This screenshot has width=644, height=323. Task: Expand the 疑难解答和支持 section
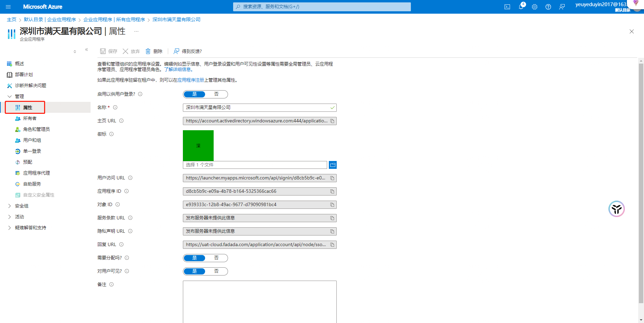10,228
